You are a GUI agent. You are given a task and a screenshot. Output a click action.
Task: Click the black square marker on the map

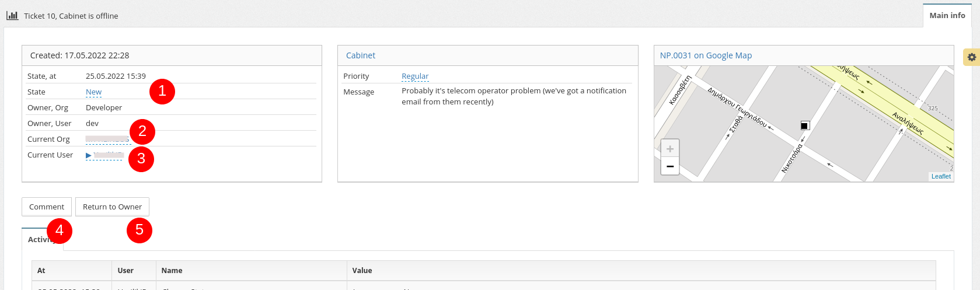tap(805, 125)
